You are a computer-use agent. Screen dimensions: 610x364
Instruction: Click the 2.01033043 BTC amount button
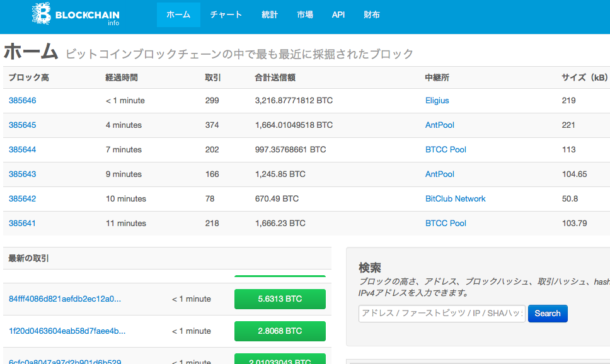(280, 360)
